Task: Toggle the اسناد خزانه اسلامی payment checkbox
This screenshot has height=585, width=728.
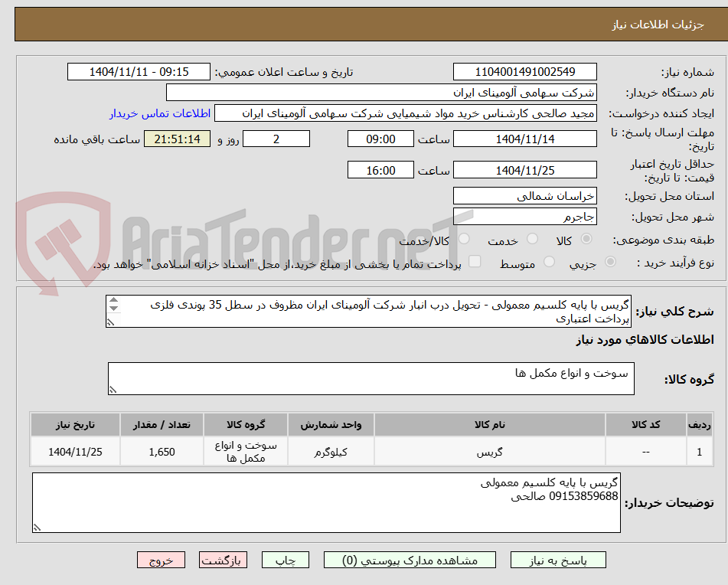Action: pos(475,261)
